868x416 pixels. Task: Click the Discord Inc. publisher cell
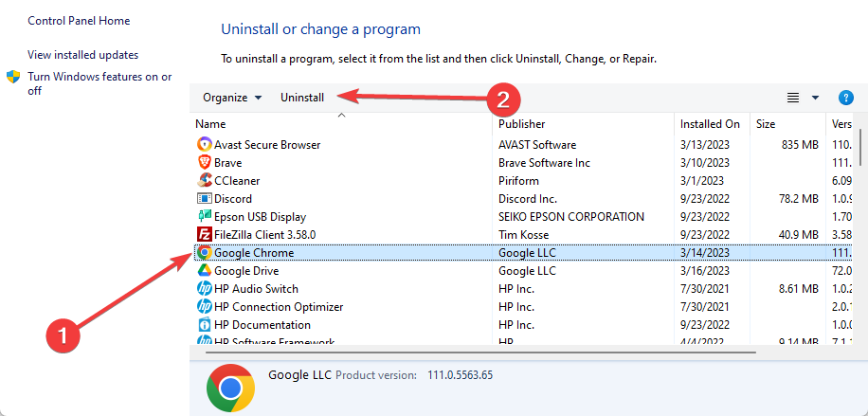coord(528,198)
